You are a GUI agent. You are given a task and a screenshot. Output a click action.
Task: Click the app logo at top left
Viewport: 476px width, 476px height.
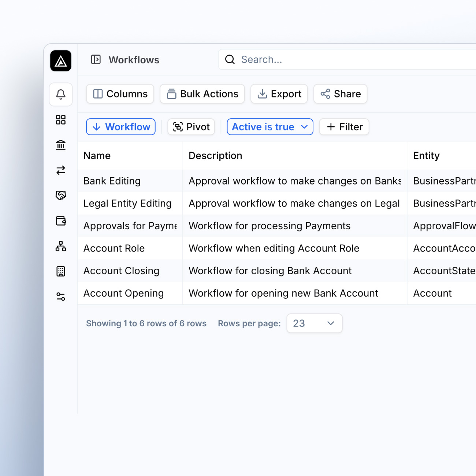click(x=61, y=61)
